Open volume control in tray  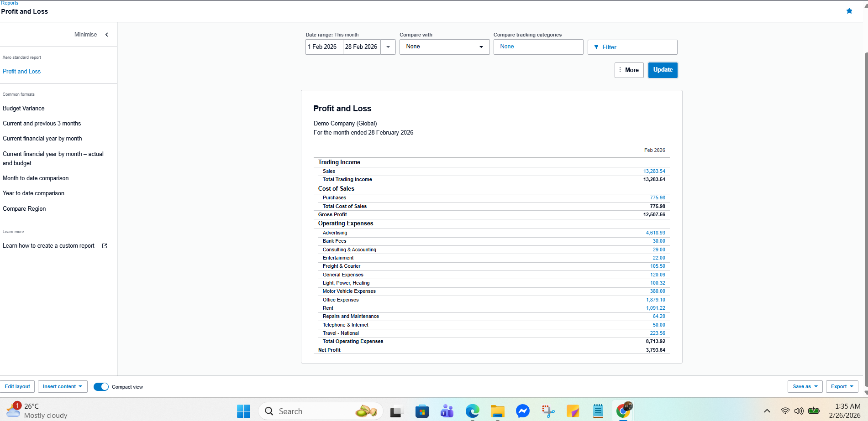[x=799, y=411]
